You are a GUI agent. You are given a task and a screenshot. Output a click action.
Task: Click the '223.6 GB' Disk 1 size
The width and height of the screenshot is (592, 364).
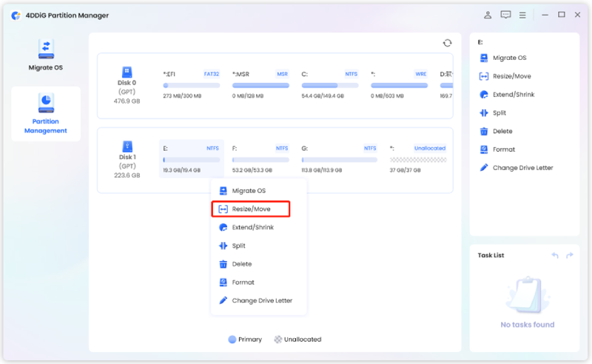click(127, 175)
